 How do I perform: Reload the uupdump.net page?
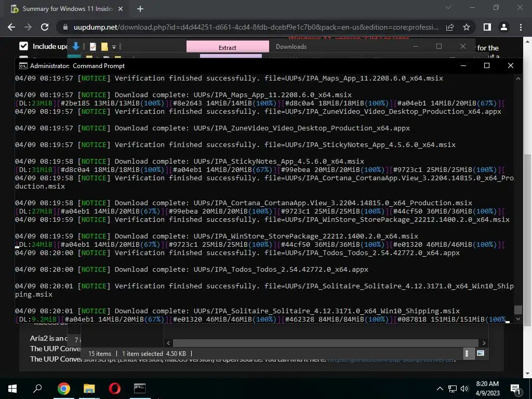pos(45,27)
